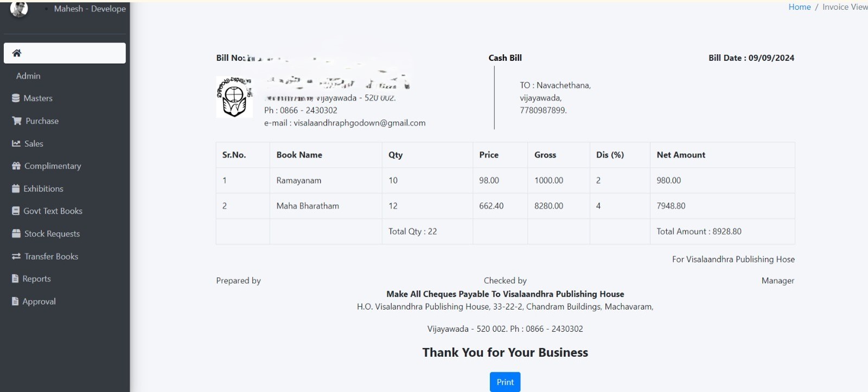Select the Exhibitions calendar icon
868x392 pixels.
tap(16, 188)
